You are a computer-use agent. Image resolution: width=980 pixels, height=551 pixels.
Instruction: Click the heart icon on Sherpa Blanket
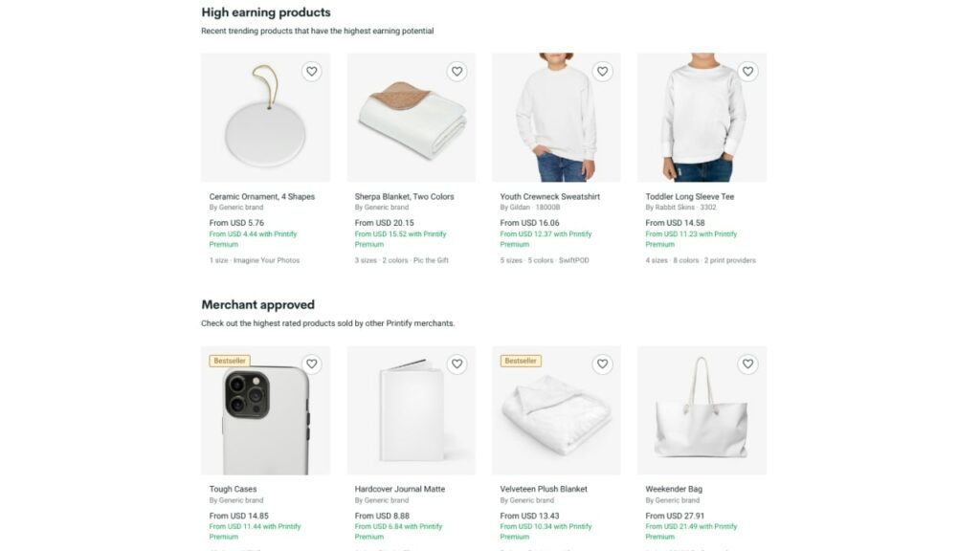[457, 71]
